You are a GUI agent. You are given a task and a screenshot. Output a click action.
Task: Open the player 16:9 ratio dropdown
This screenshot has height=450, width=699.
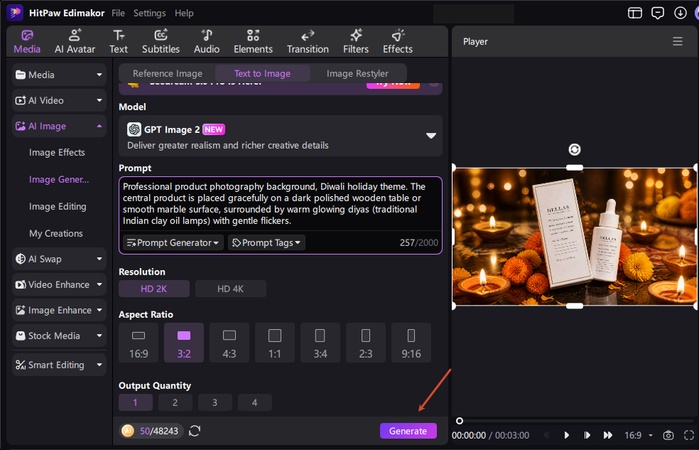click(638, 435)
